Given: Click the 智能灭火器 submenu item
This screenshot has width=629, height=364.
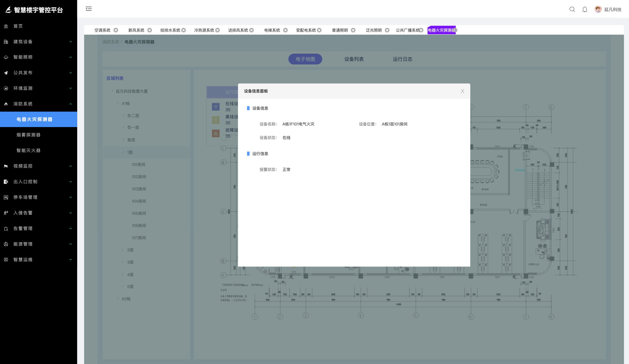Looking at the screenshot, I should (29, 151).
